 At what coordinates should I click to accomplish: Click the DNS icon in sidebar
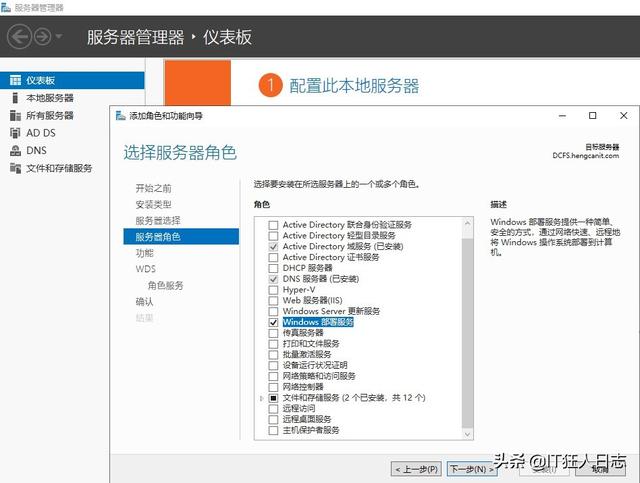15,151
